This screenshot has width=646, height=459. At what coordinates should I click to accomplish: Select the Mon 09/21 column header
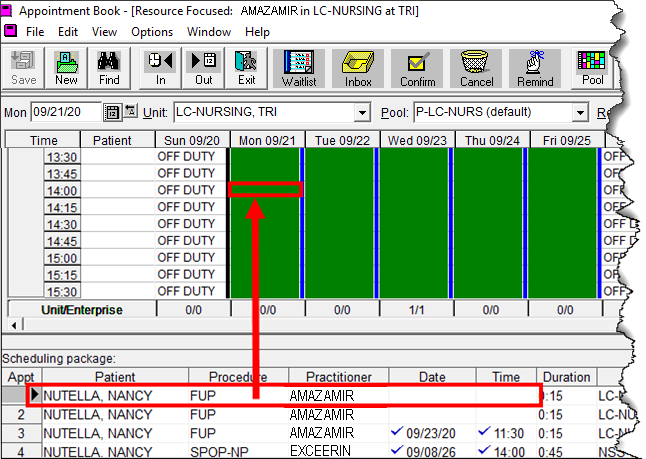tap(267, 141)
